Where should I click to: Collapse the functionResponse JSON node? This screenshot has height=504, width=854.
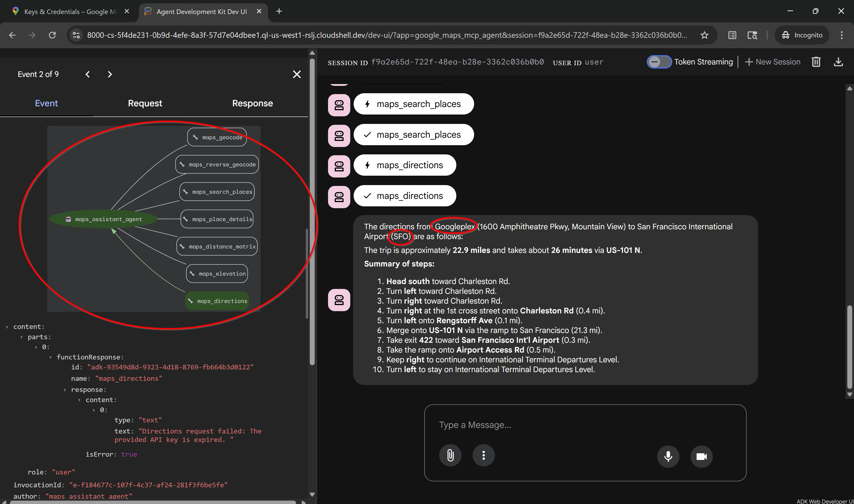pyautogui.click(x=51, y=357)
